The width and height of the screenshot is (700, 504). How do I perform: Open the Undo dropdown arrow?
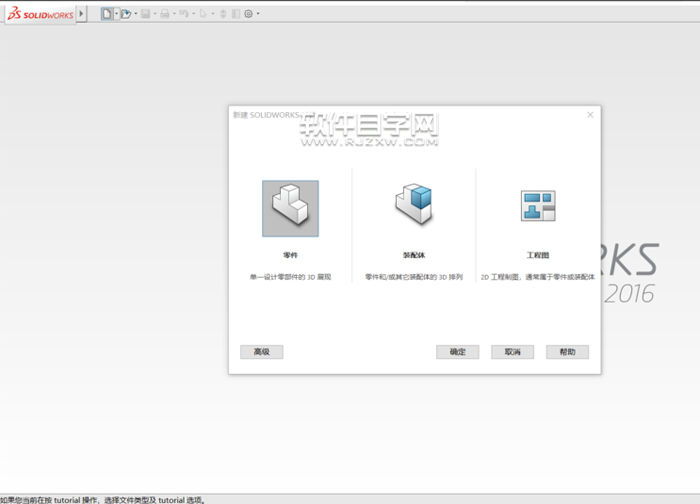click(193, 14)
